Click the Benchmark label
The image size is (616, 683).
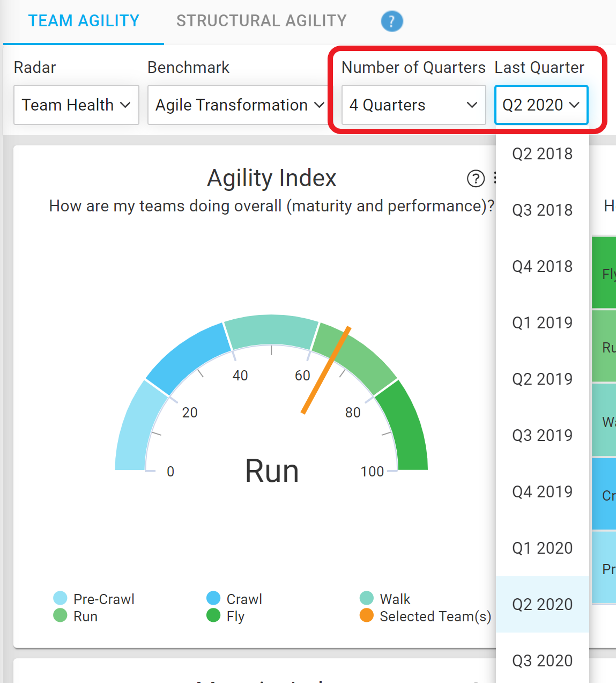point(188,68)
